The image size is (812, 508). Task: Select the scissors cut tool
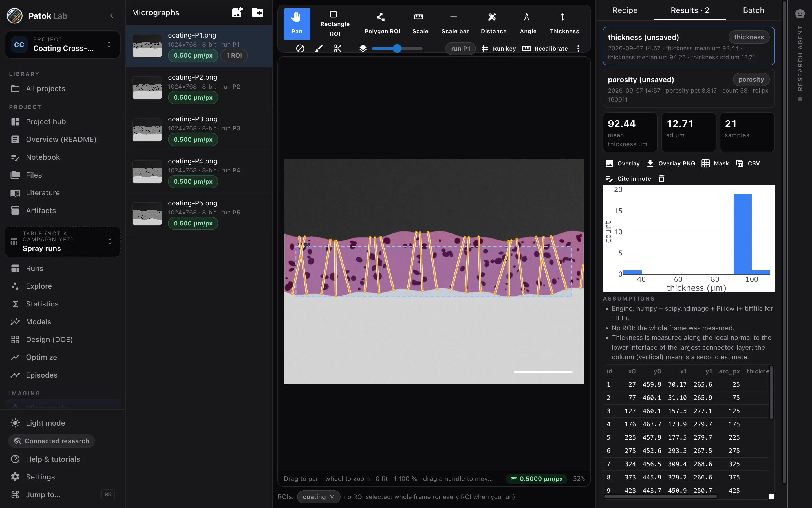(337, 48)
